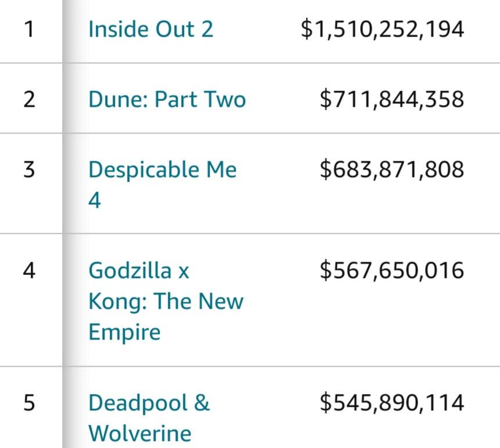Click the Kong: The New title line

pyautogui.click(x=166, y=302)
